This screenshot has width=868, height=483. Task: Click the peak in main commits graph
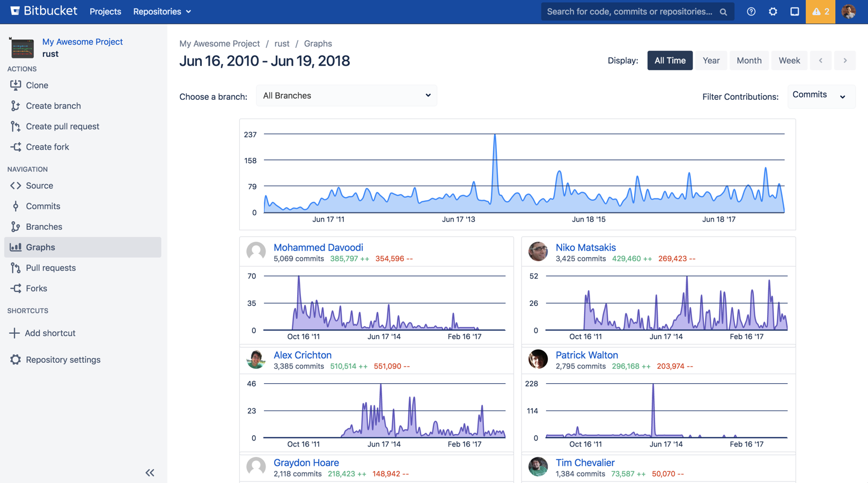pos(495,136)
